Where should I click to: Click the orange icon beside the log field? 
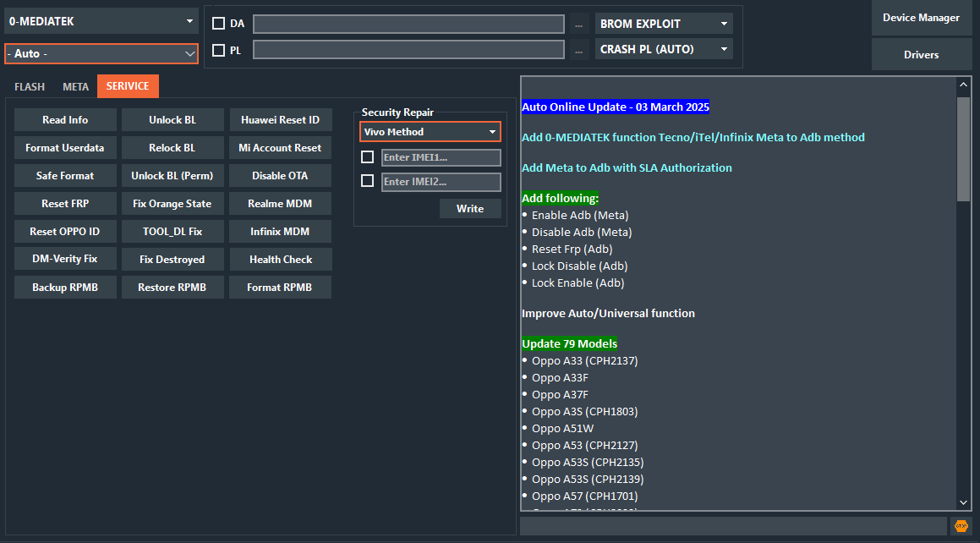tap(961, 526)
